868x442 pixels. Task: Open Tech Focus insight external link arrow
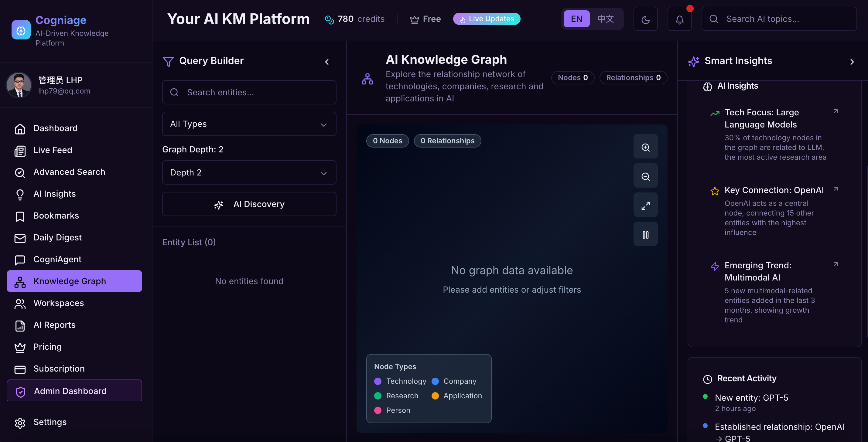(x=835, y=111)
